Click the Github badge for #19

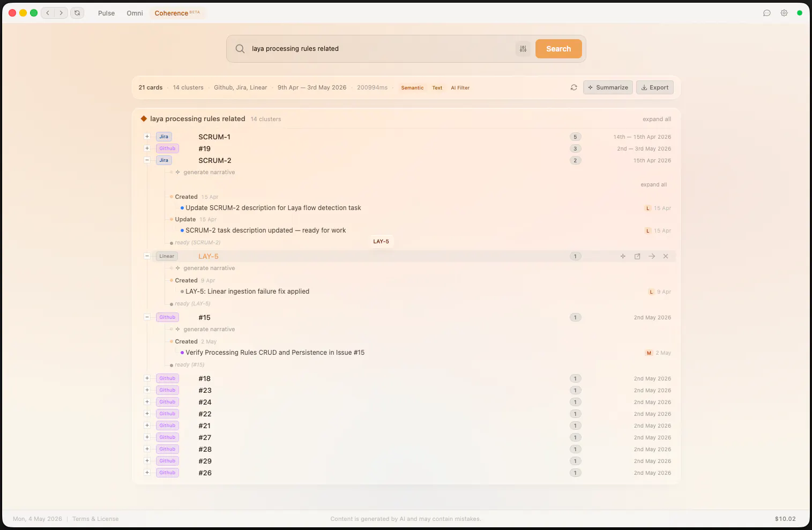tap(167, 148)
